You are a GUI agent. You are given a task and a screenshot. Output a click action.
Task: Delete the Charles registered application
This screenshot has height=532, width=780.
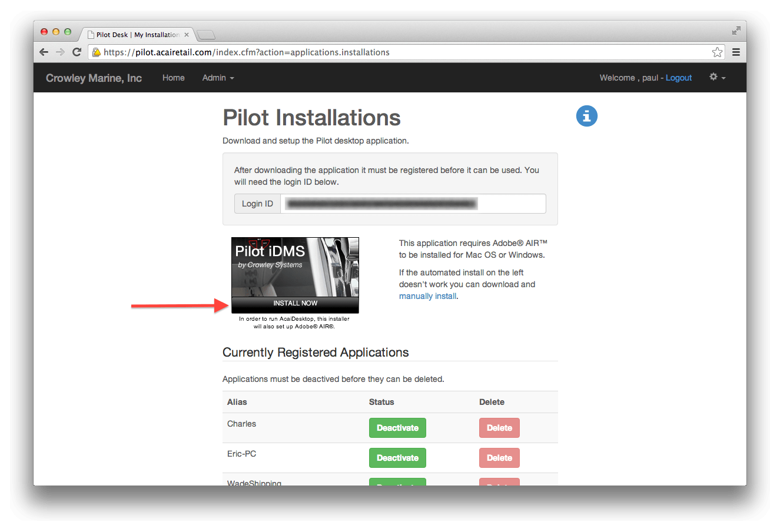[499, 428]
